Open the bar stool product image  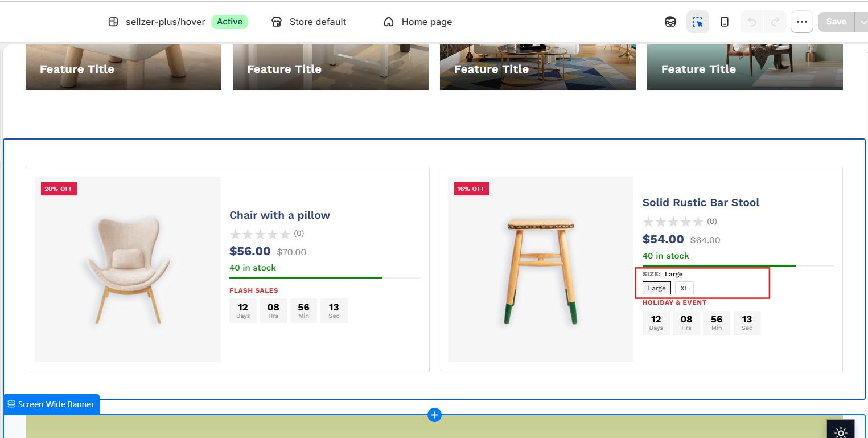point(541,269)
